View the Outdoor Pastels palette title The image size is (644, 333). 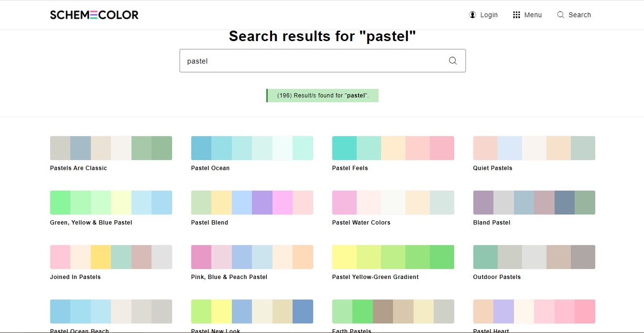point(497,277)
